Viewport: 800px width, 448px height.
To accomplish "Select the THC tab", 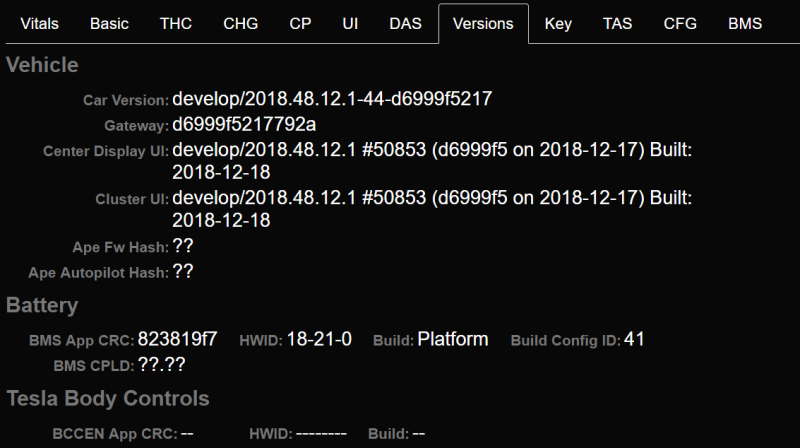I will click(176, 24).
